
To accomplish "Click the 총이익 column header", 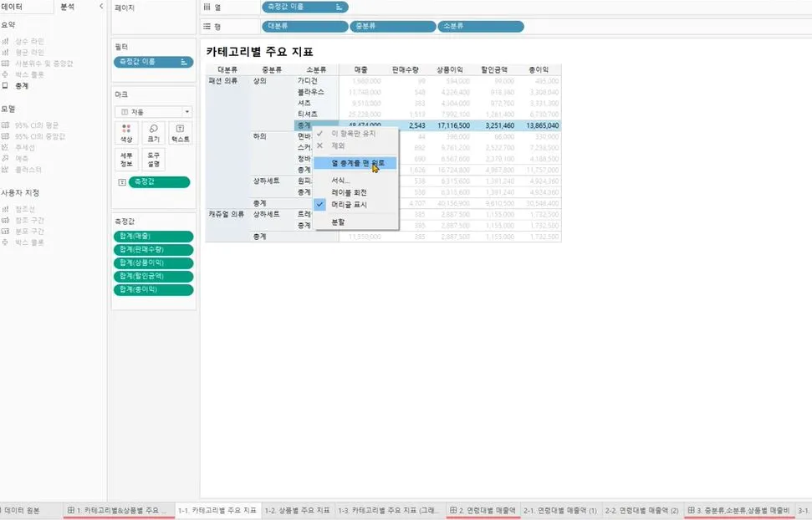I will coord(539,69).
